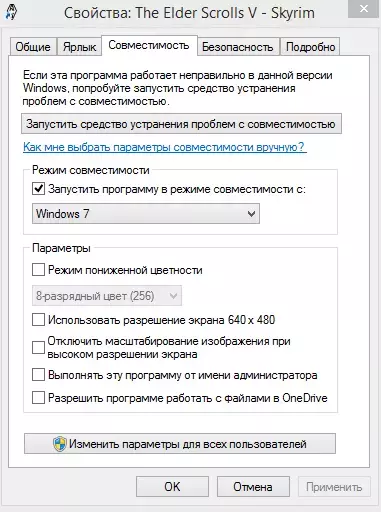
Task: Switch to the Общие tab
Action: [x=33, y=47]
